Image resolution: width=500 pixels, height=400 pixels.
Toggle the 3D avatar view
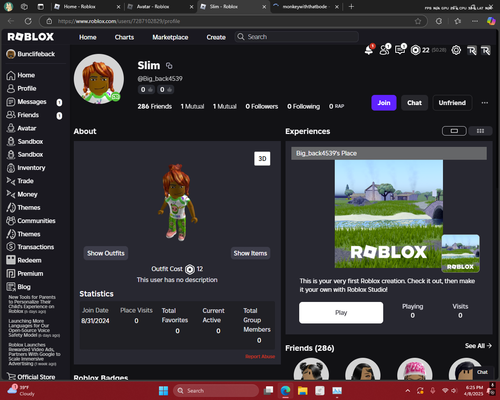262,159
